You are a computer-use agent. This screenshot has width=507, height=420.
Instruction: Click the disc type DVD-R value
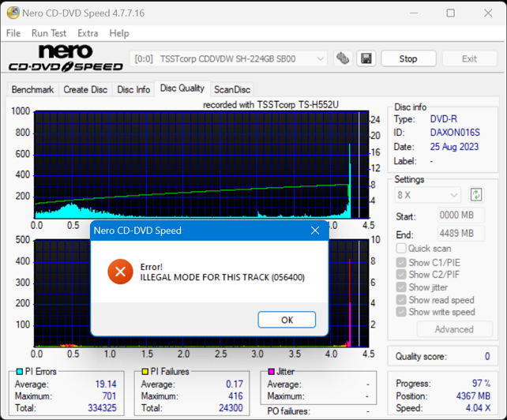(443, 119)
